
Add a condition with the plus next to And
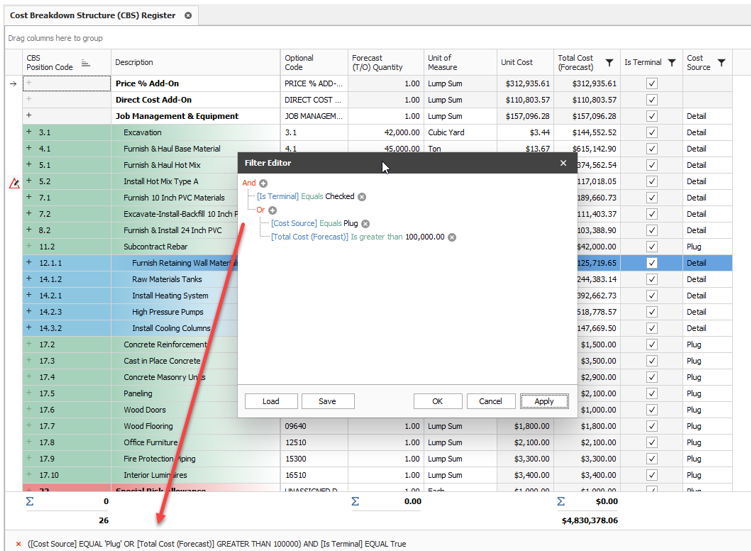[264, 184]
